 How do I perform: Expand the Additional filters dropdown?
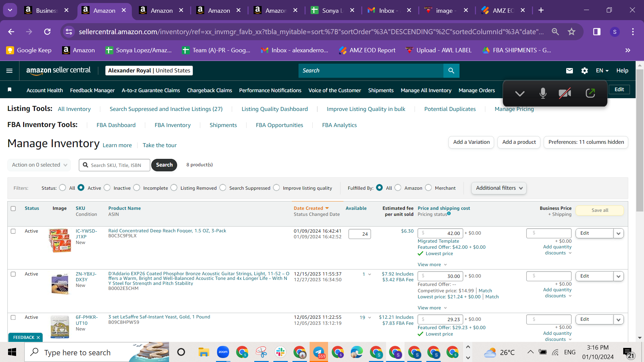499,188
